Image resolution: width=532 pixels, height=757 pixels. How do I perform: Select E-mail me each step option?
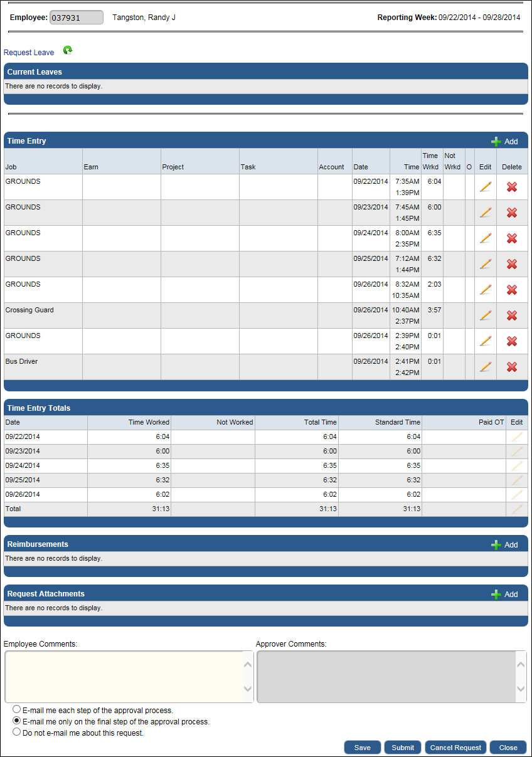tap(17, 710)
